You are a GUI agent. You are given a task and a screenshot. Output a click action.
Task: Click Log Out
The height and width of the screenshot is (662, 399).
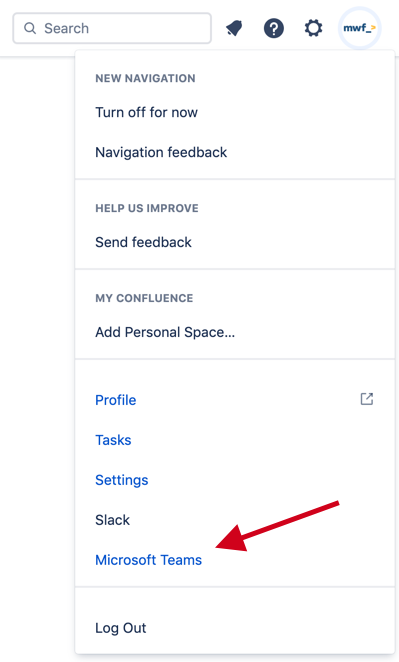point(121,628)
